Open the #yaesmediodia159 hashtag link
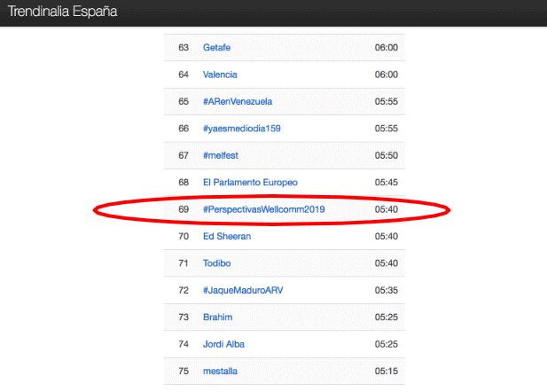 coord(242,129)
